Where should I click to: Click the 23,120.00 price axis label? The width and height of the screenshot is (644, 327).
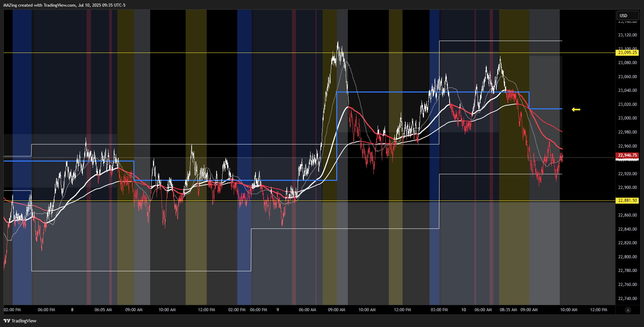click(628, 35)
